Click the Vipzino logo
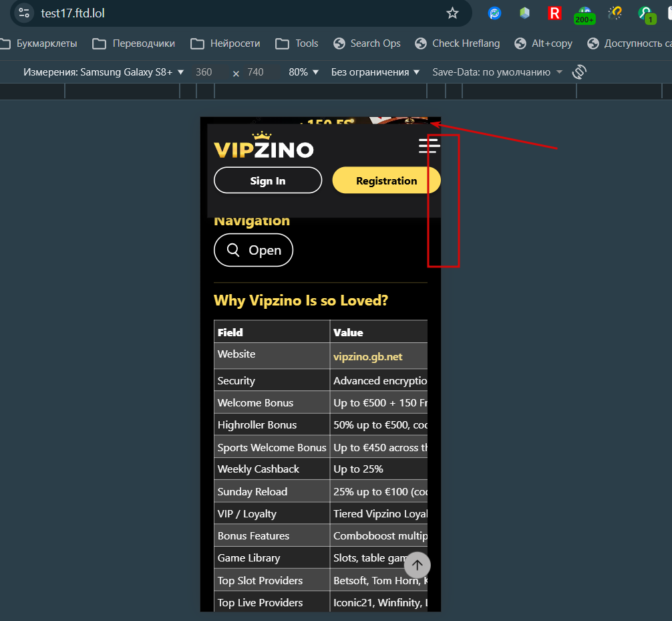The image size is (672, 621). pos(264,145)
